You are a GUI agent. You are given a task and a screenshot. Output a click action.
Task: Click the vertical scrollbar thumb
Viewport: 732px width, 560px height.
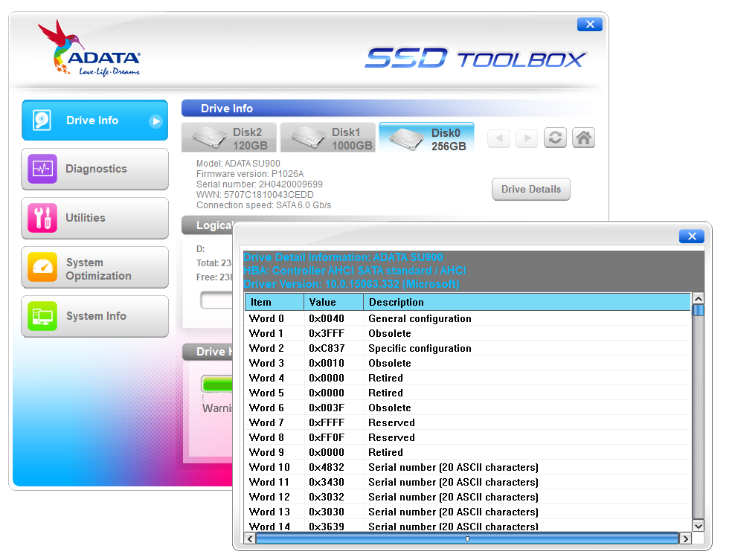(699, 310)
